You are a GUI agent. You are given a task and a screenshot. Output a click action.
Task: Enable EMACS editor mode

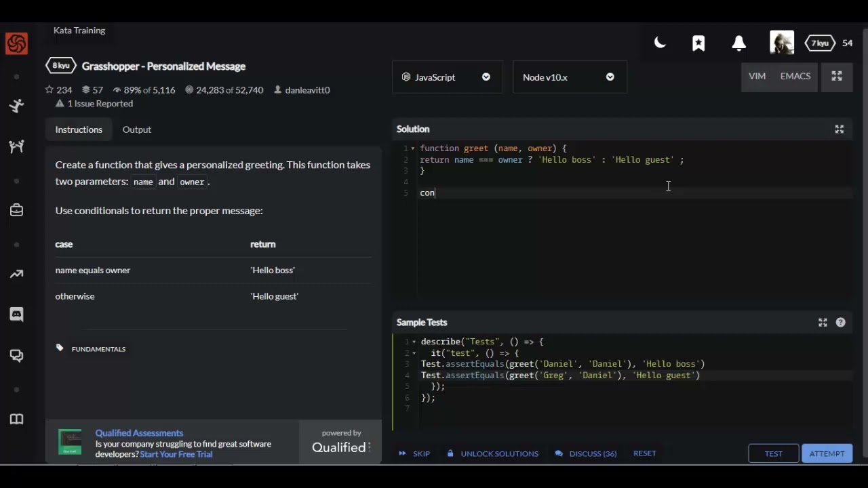coord(795,77)
